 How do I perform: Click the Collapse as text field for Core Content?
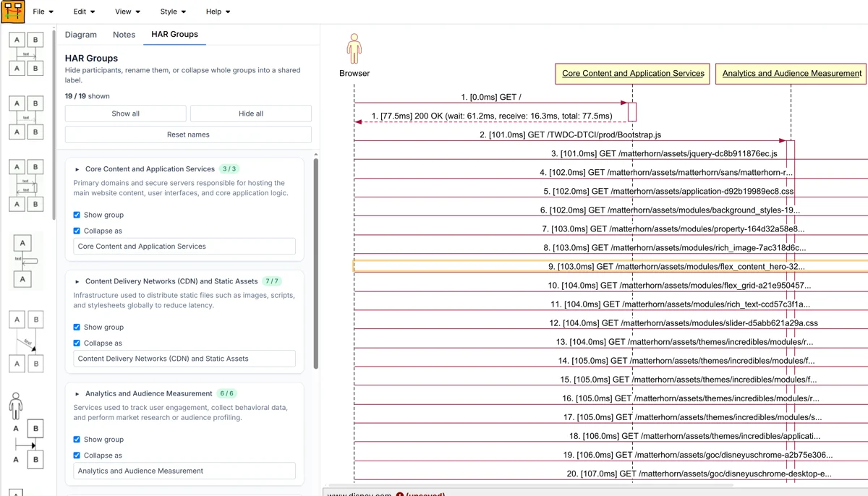(x=183, y=247)
